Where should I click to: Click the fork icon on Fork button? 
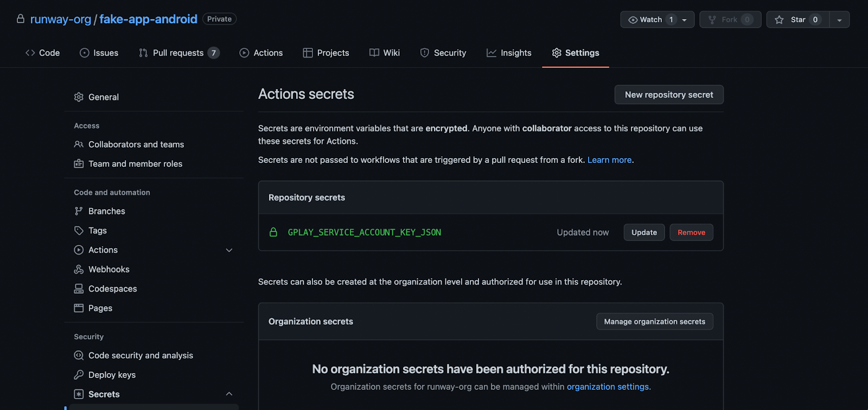[x=712, y=20]
